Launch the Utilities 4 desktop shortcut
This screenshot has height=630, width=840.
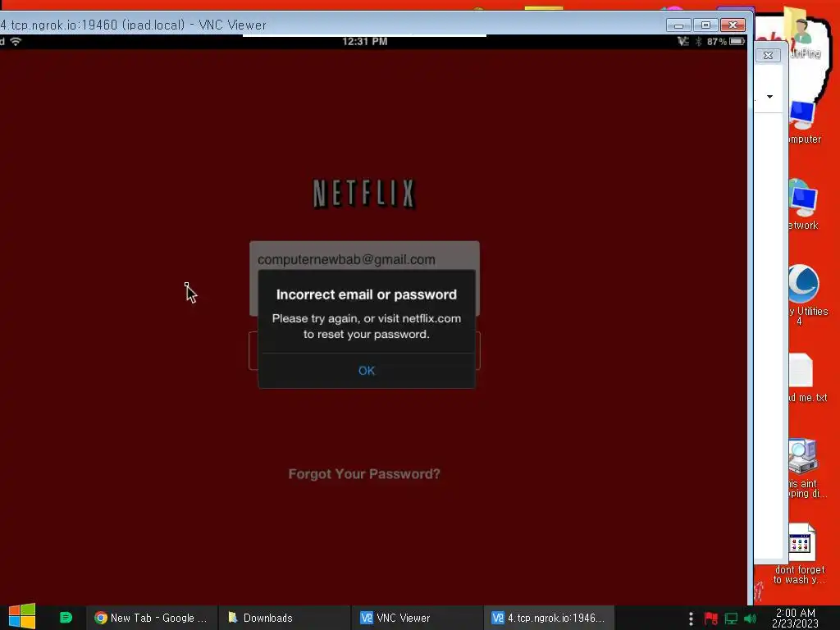(805, 294)
